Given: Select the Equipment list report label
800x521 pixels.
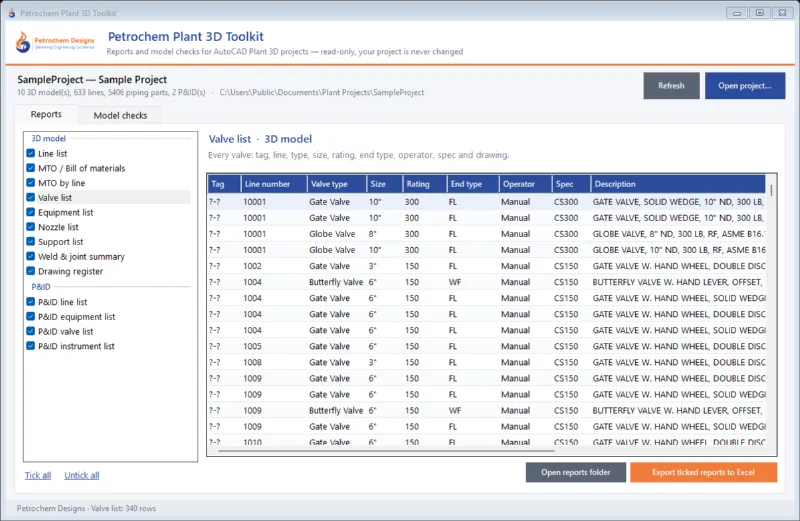Looking at the screenshot, I should pyautogui.click(x=65, y=213).
